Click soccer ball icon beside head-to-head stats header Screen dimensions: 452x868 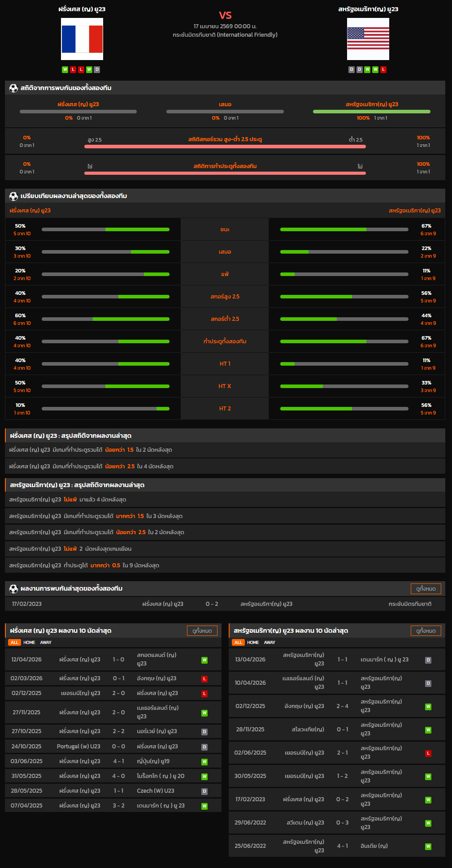[13, 88]
